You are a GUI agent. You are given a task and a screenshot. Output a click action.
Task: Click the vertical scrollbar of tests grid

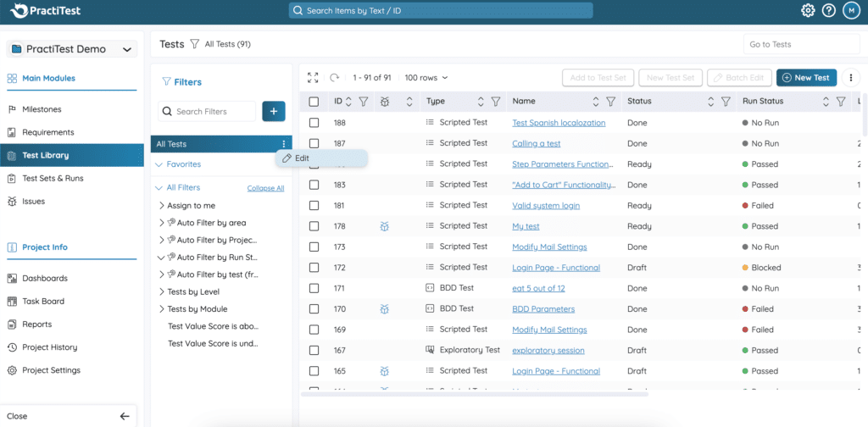(x=865, y=114)
